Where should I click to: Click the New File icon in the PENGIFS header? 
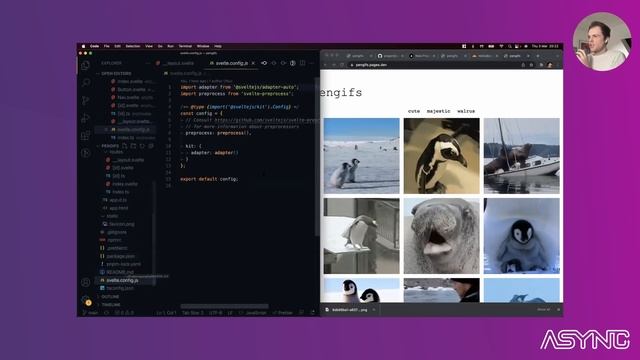click(x=124, y=146)
